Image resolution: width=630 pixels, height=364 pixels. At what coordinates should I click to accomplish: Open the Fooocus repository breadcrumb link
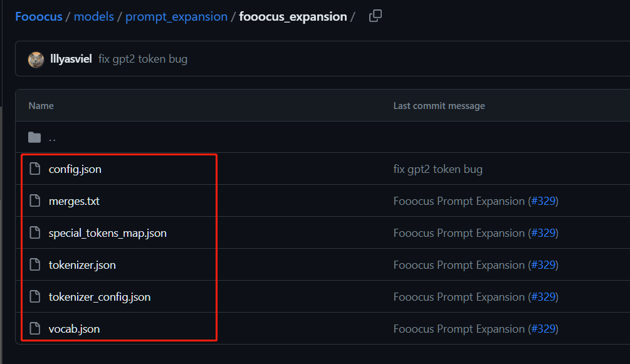39,16
